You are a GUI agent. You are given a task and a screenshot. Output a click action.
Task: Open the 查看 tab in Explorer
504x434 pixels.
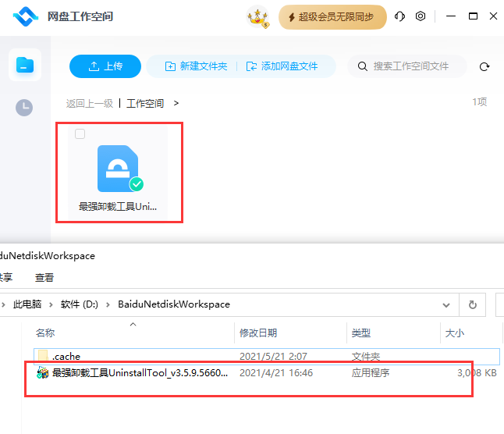click(x=44, y=277)
